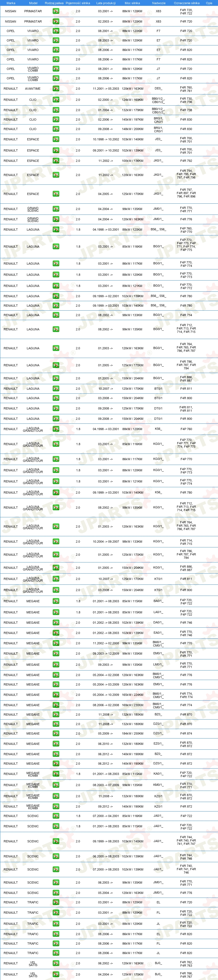Image resolution: width=218 pixels, height=980 pixels.
Task: Select the 'LA0/1_' body code cell
Action: (x=158, y=613)
